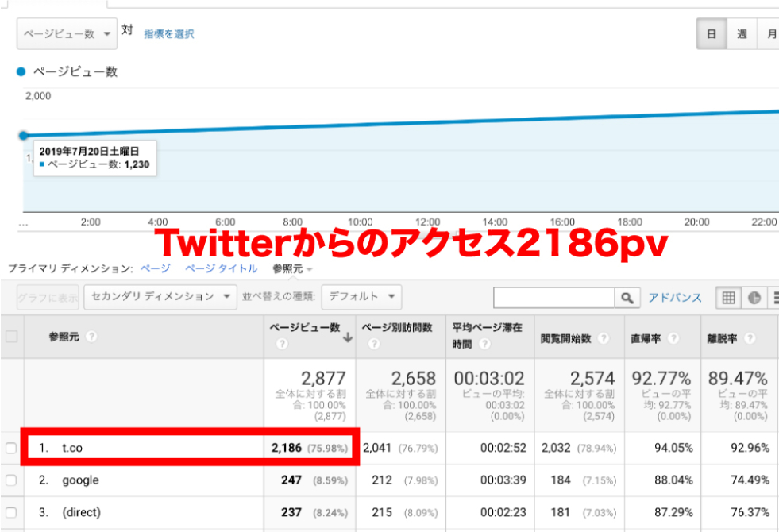The height and width of the screenshot is (532, 779).
Task: Sort by 離脱率 column header
Action: pyautogui.click(x=723, y=338)
